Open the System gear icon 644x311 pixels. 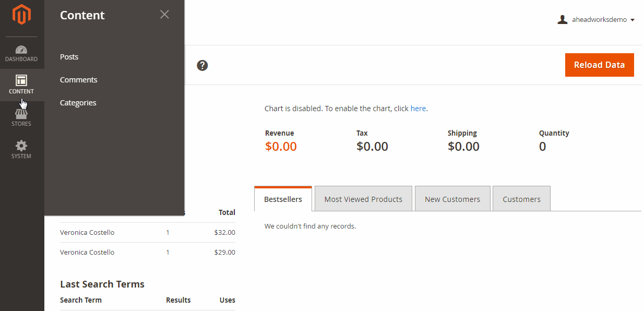(x=21, y=149)
